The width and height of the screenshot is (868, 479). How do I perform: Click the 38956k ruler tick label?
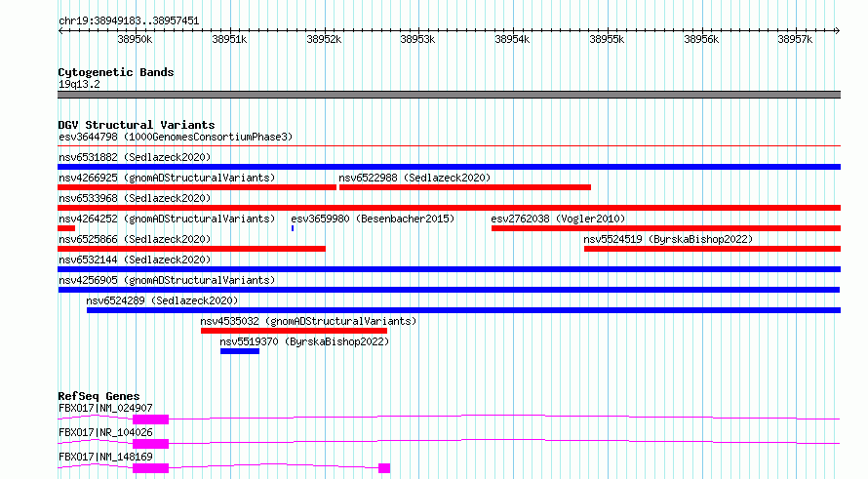tap(701, 39)
